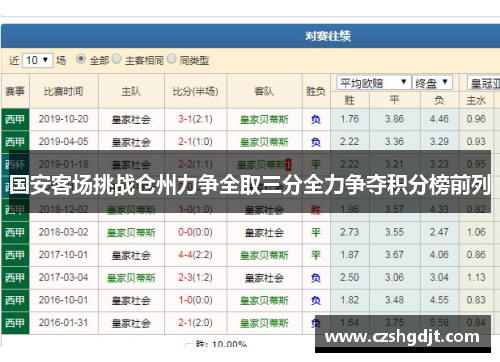Open score 4-4(2:2) on 2017-10-01
This screenshot has height=362, width=500.
pyautogui.click(x=195, y=255)
